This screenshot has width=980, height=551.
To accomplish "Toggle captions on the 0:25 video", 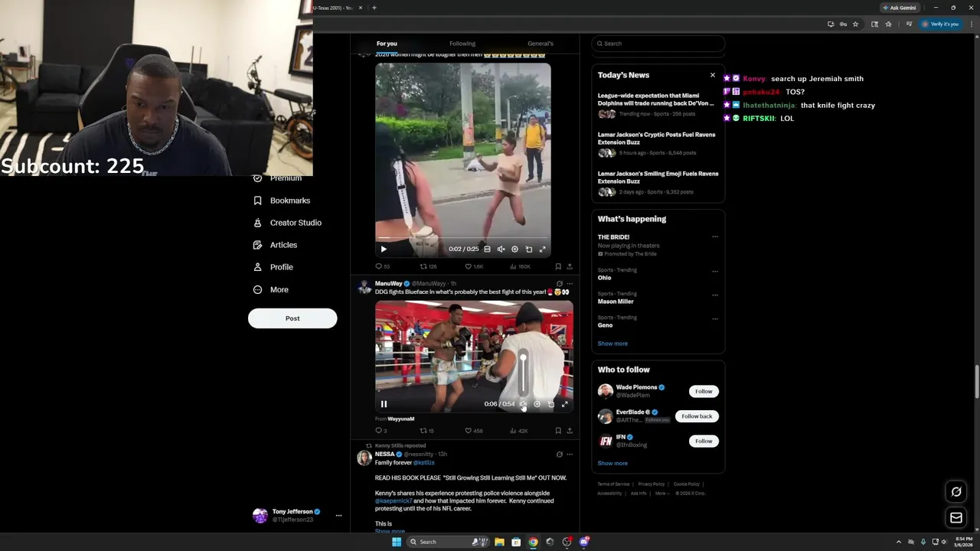I will coord(487,249).
